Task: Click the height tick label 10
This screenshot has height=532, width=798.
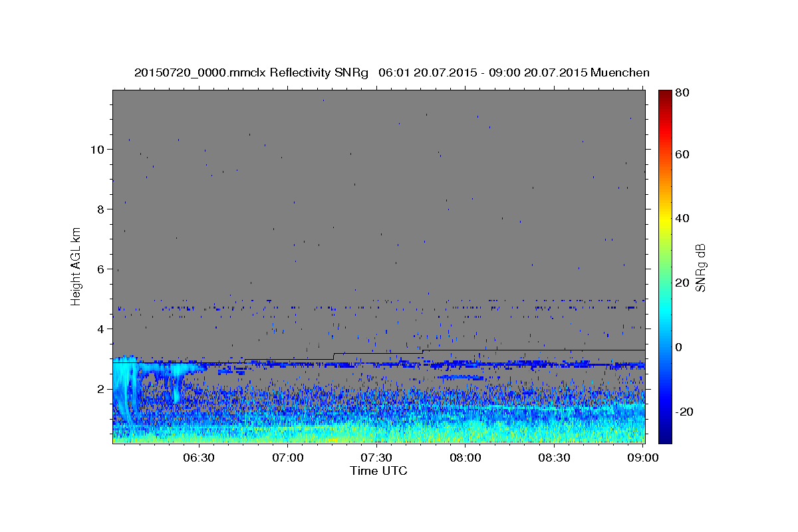Action: click(x=98, y=149)
